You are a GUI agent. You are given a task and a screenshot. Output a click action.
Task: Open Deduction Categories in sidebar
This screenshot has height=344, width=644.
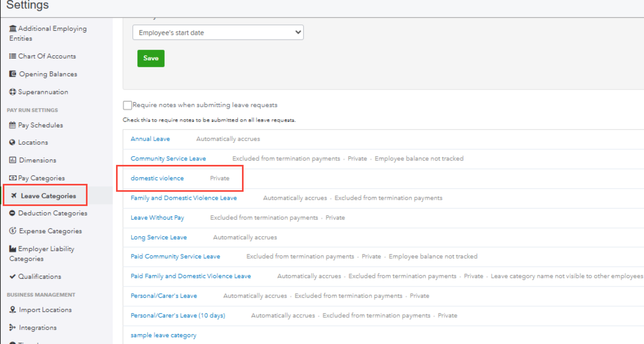(x=52, y=213)
